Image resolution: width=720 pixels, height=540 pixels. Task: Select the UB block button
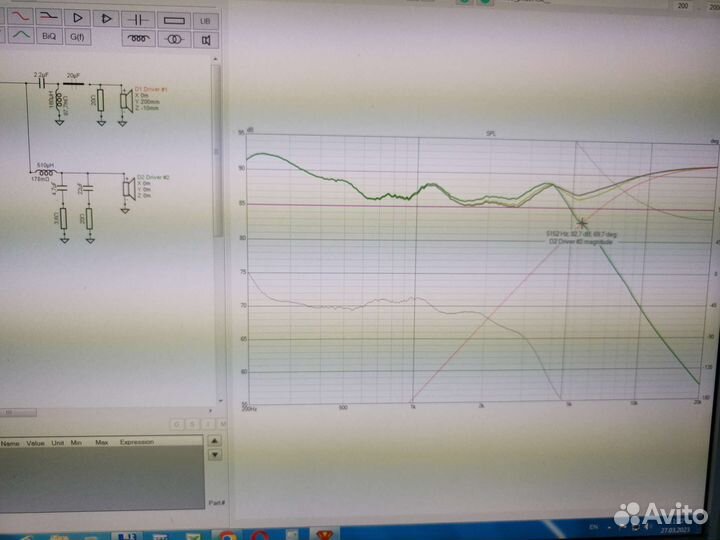point(206,19)
